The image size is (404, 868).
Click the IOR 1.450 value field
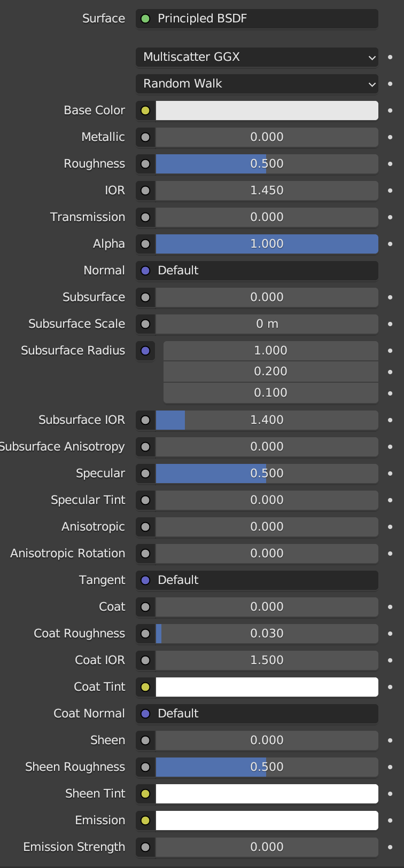tap(267, 191)
